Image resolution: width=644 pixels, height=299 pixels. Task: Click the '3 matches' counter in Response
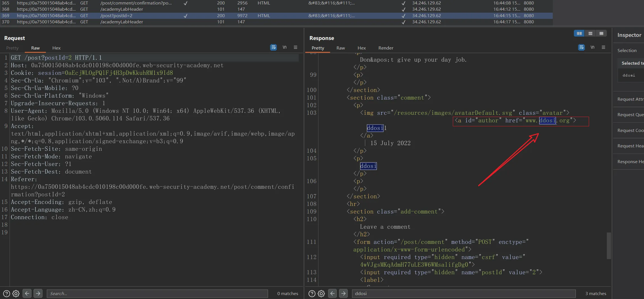click(596, 293)
